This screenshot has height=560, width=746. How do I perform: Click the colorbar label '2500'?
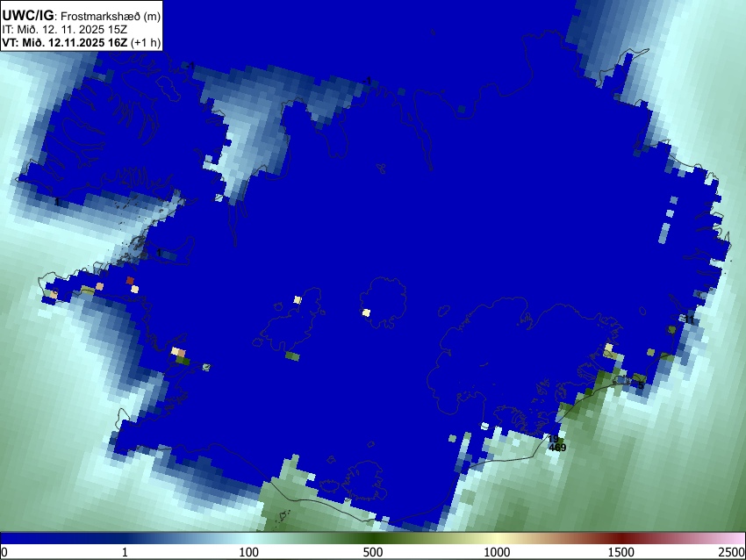point(733,552)
